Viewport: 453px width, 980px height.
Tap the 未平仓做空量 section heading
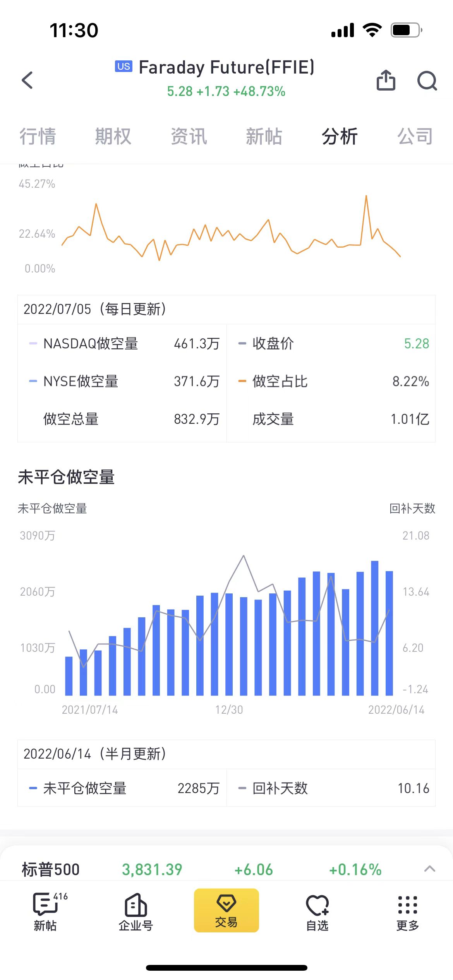[66, 477]
